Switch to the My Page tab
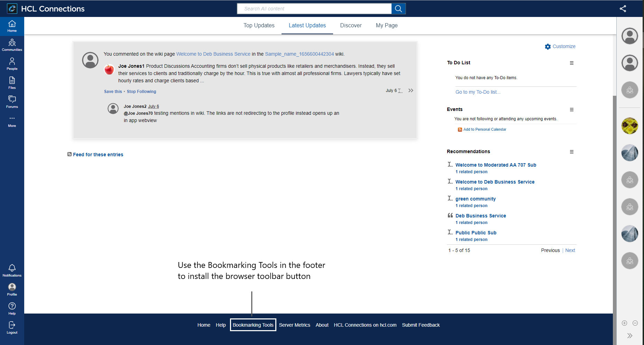 pyautogui.click(x=386, y=25)
